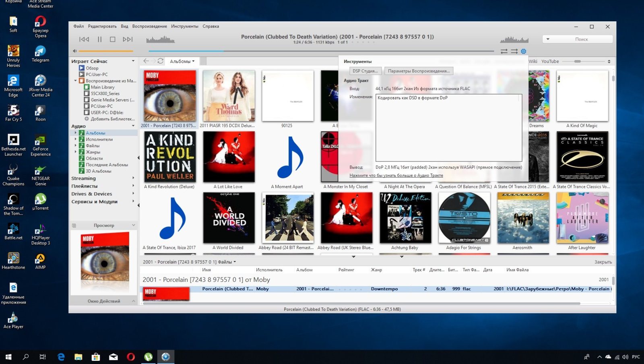The image size is (644, 364).
Task: Select Main Library zone
Action: tap(102, 87)
